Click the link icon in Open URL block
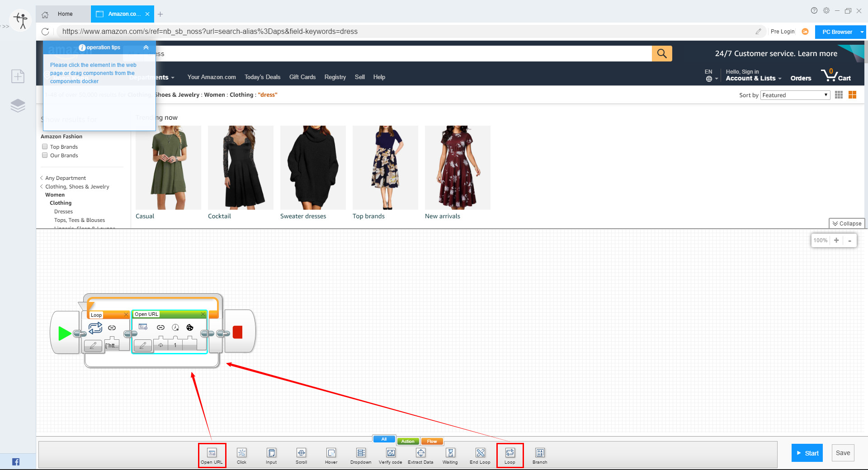 pyautogui.click(x=160, y=327)
